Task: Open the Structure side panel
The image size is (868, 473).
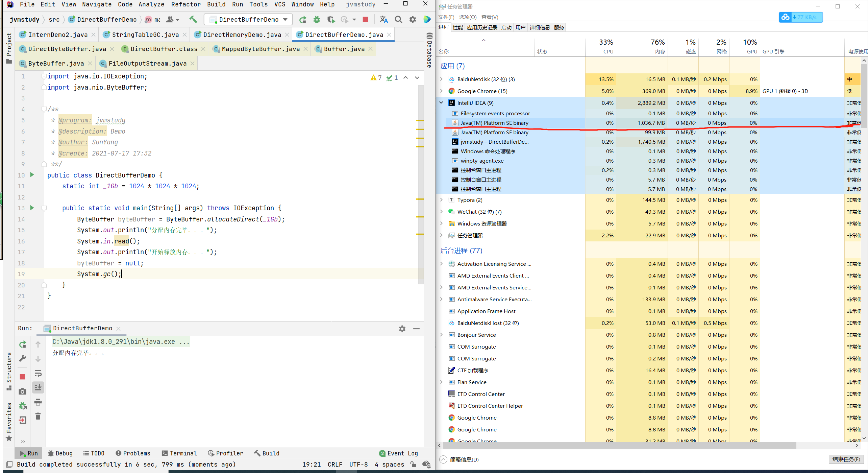Action: (x=9, y=371)
